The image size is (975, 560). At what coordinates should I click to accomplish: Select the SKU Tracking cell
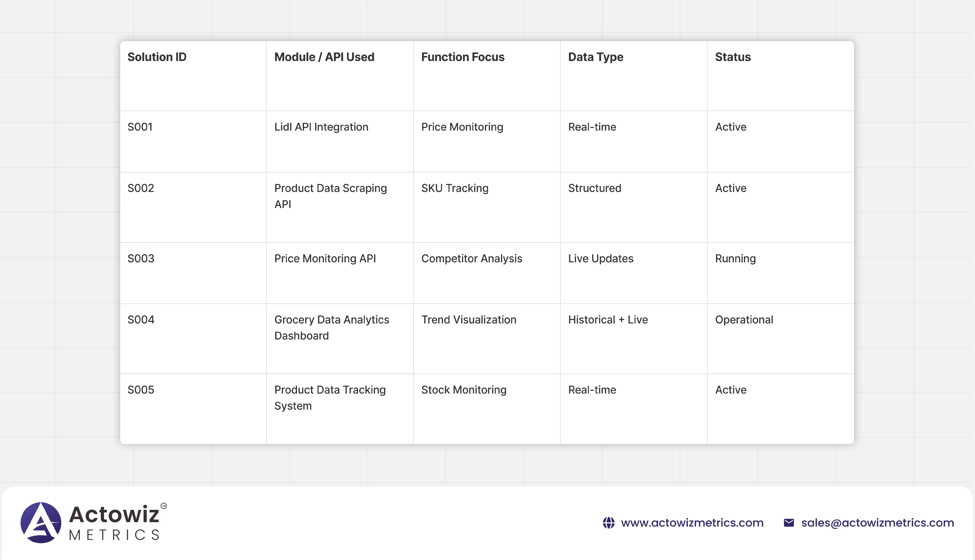click(x=455, y=188)
